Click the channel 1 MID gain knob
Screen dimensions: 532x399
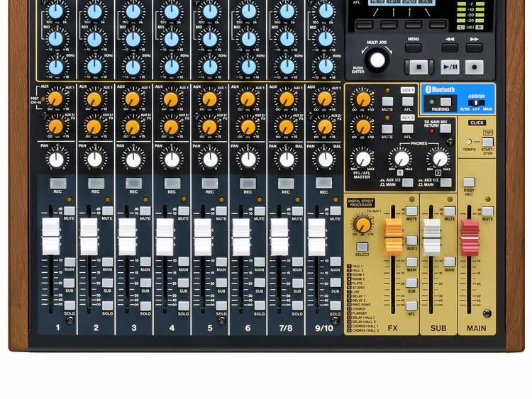pyautogui.click(x=55, y=39)
